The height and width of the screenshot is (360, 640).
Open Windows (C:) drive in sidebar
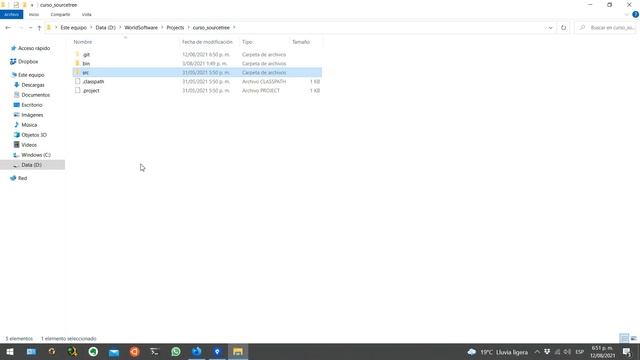point(36,155)
